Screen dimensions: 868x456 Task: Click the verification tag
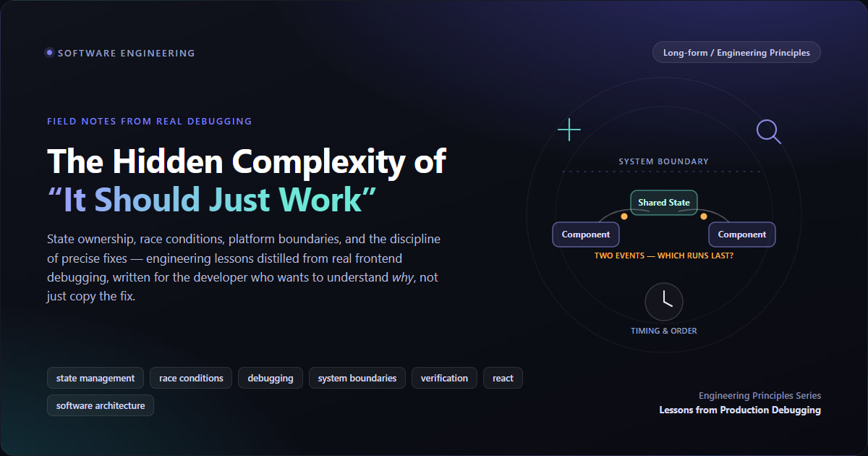point(444,378)
